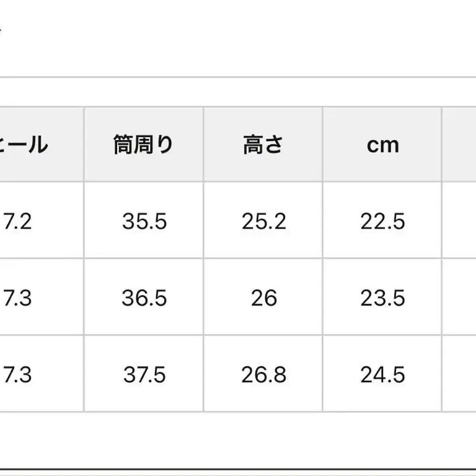The image size is (476, 476).
Task: Click the 37.5 cell under 筒周り
Action: tap(144, 375)
